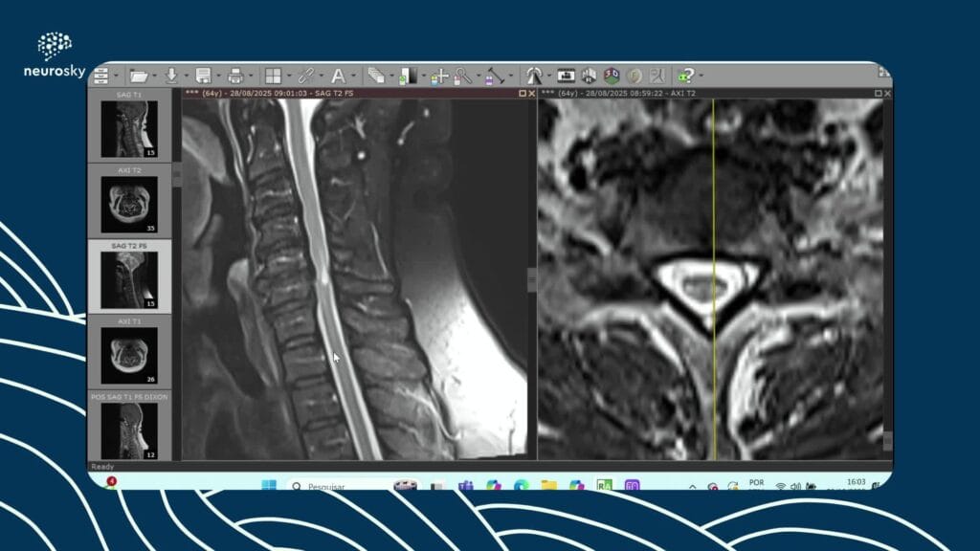Toggle series link chain icon

click(305, 76)
